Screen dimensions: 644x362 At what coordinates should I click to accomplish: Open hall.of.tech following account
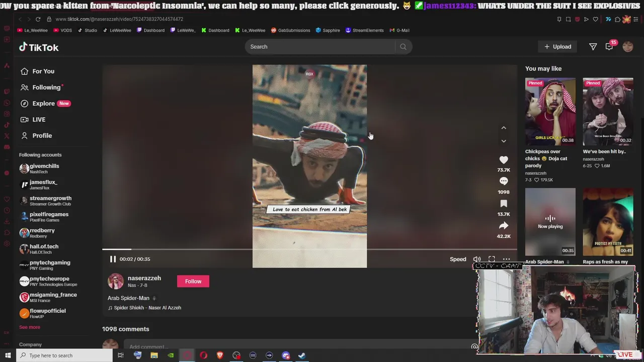pyautogui.click(x=39, y=249)
